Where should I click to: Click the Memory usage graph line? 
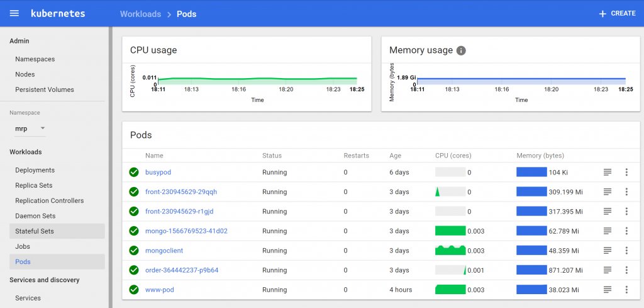coord(521,79)
